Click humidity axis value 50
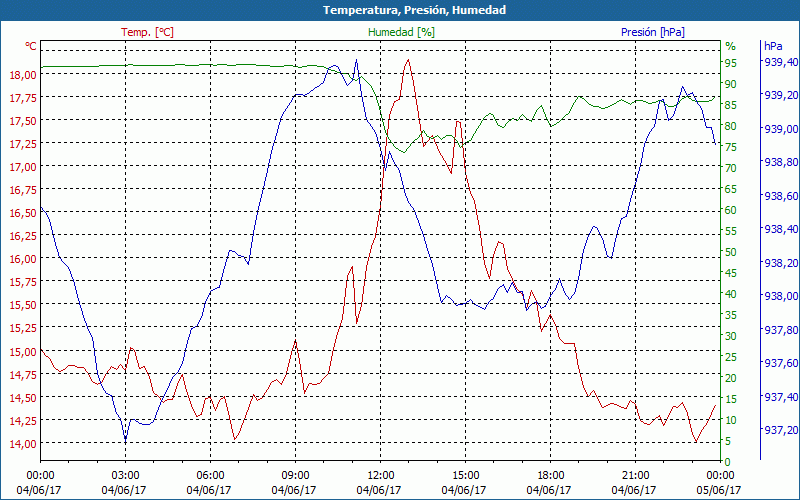Image resolution: width=800 pixels, height=500 pixels. (x=731, y=252)
